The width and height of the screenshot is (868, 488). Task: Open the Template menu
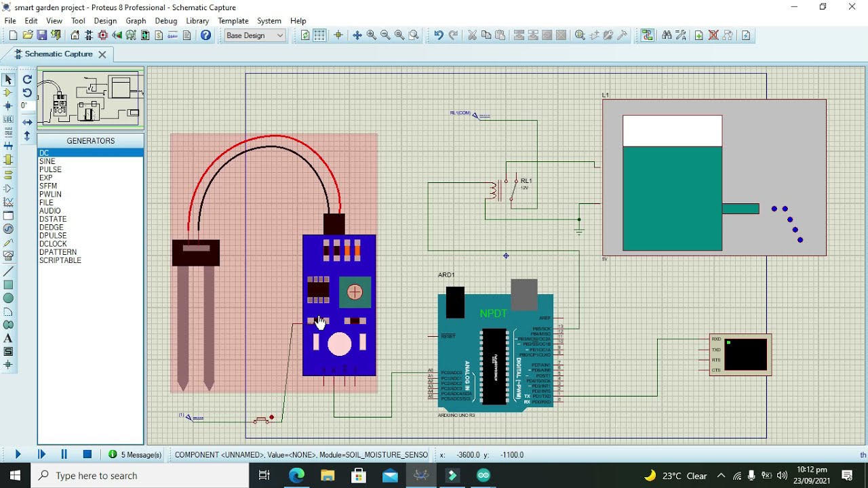[233, 21]
